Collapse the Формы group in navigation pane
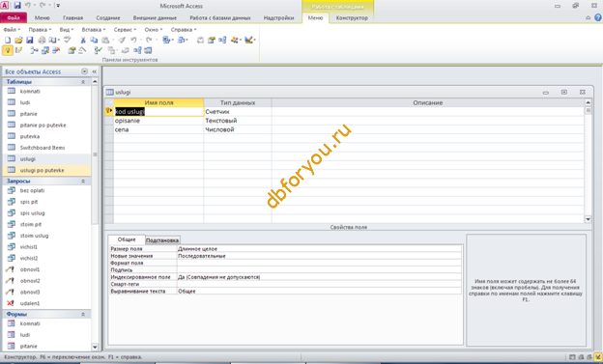This screenshot has width=603, height=364. pyautogui.click(x=83, y=315)
